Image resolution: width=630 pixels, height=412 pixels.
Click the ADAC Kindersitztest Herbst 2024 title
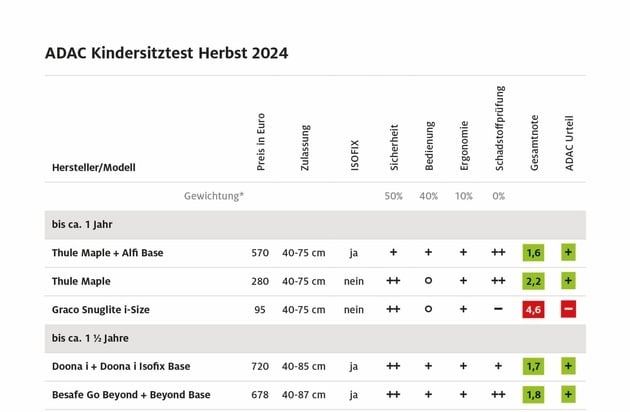click(166, 53)
